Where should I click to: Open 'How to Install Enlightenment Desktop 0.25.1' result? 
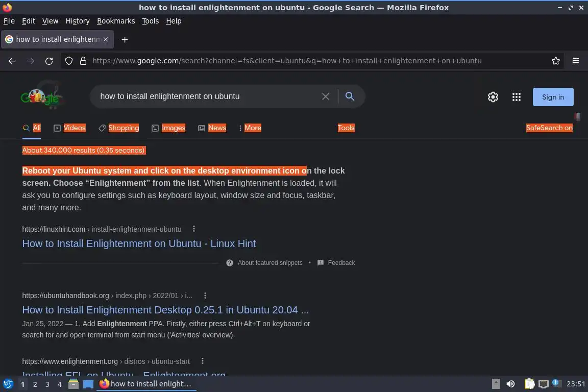click(x=165, y=310)
